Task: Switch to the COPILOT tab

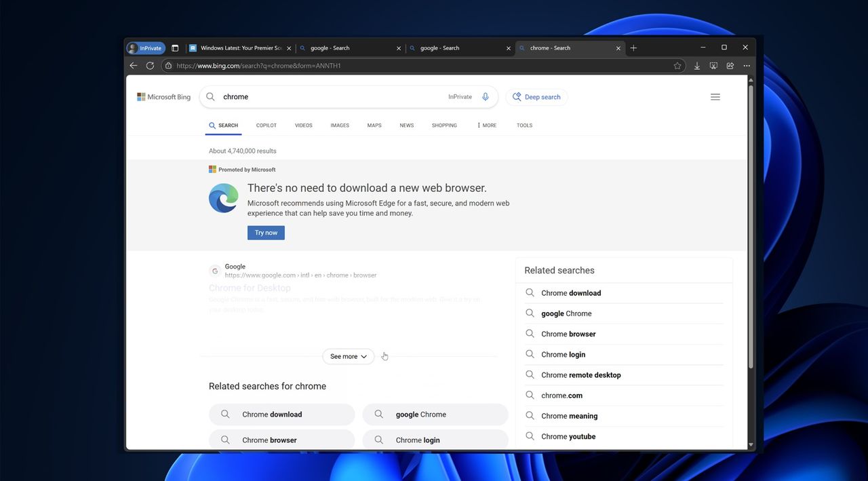Action: point(266,125)
